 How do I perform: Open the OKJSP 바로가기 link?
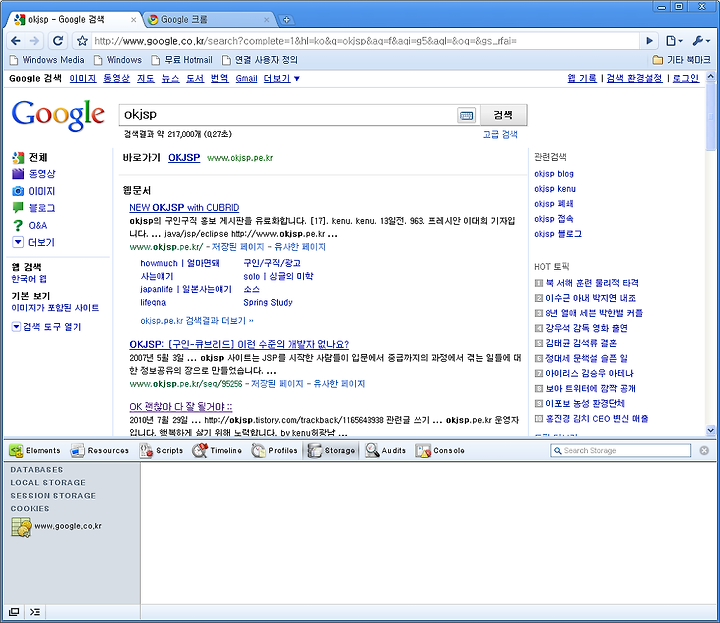coord(184,158)
